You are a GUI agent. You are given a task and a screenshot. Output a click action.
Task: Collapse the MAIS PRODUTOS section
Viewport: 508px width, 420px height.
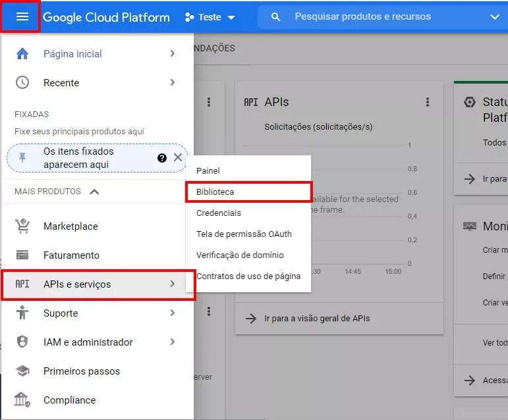(94, 192)
